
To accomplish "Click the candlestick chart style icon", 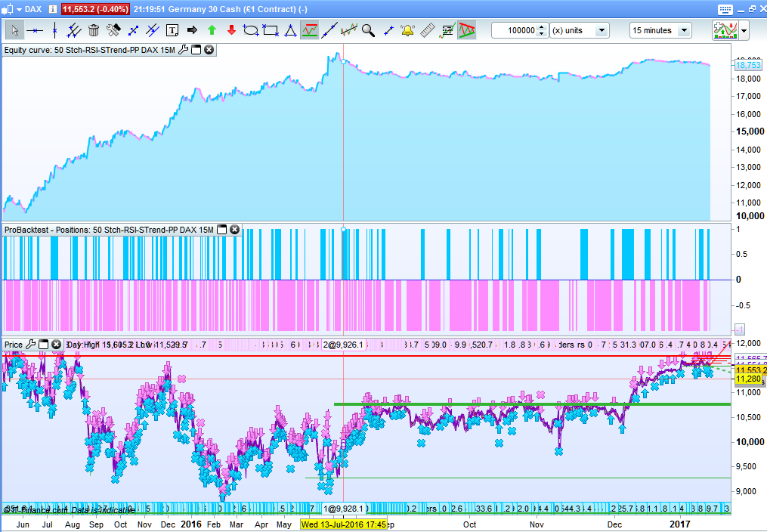I will [8, 9].
